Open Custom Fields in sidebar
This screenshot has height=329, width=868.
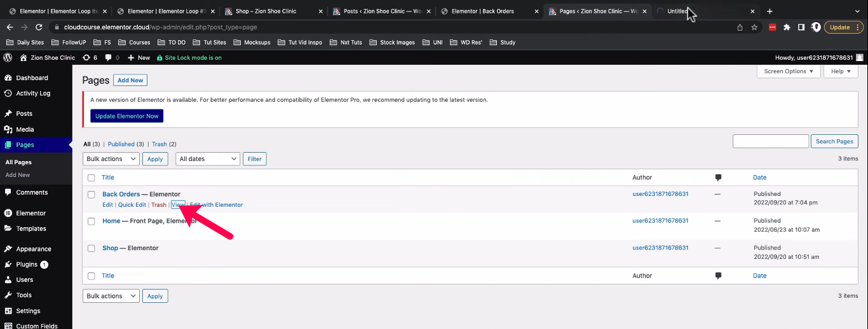(36, 326)
